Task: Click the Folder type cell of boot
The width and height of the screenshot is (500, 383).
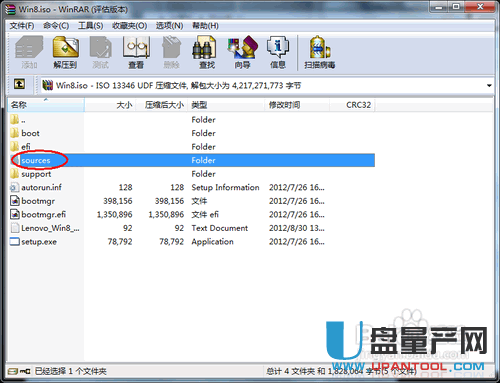Action: [x=203, y=133]
